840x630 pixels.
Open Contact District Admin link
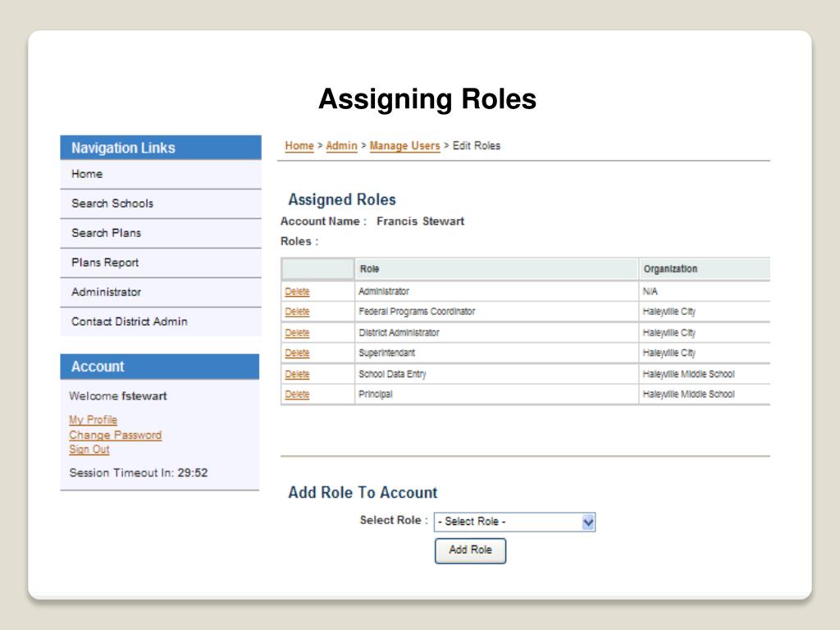point(129,322)
